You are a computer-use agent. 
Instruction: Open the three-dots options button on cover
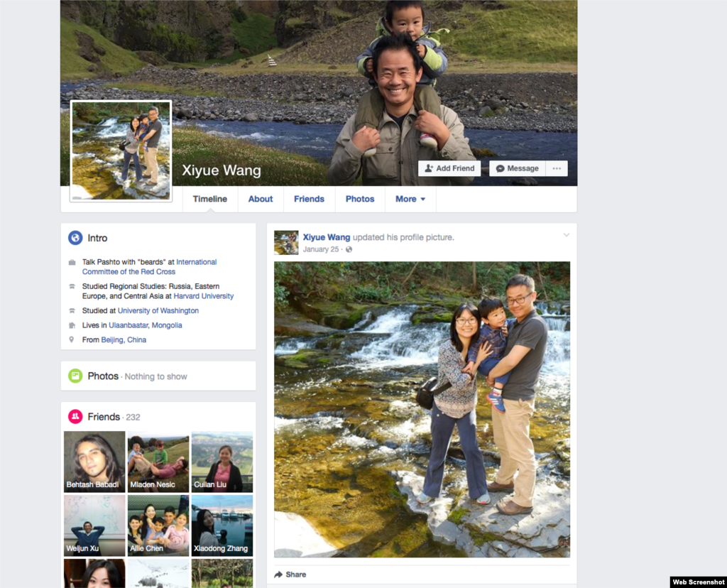pos(557,168)
